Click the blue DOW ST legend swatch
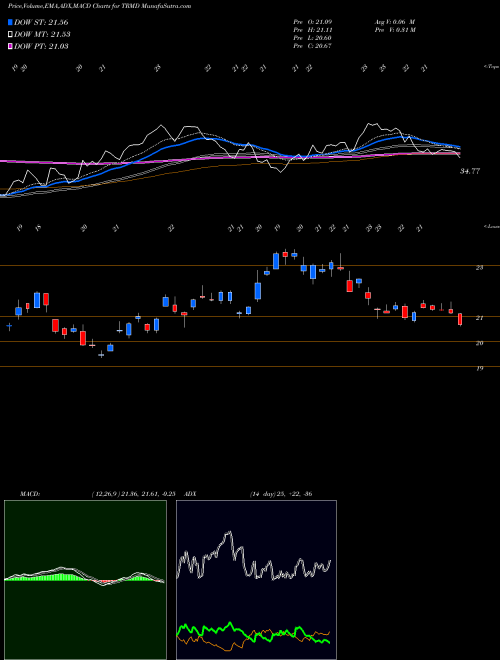The height and width of the screenshot is (660, 500). [10, 22]
